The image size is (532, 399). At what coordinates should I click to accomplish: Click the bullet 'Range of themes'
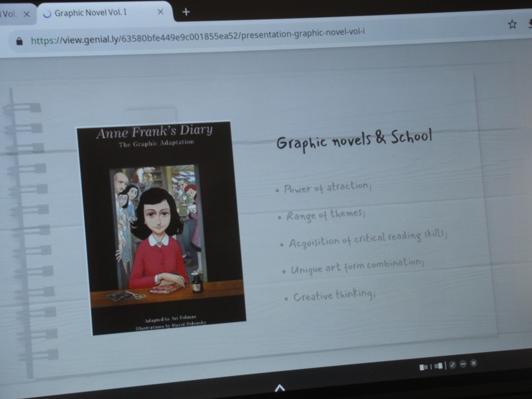(x=325, y=215)
